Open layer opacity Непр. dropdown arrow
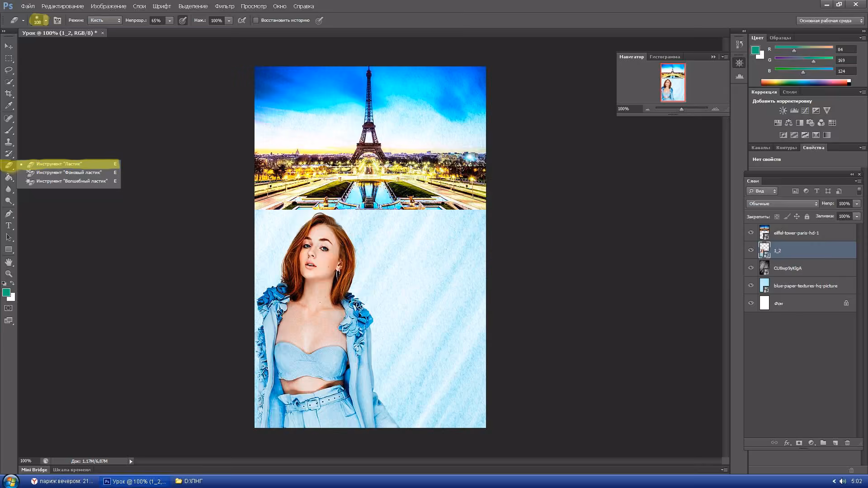This screenshot has width=868, height=488. (857, 204)
